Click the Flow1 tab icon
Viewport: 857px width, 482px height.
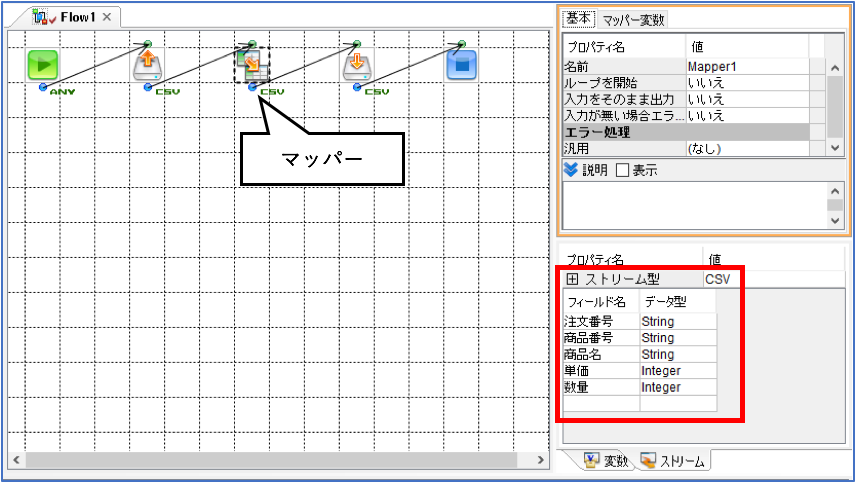43,17
